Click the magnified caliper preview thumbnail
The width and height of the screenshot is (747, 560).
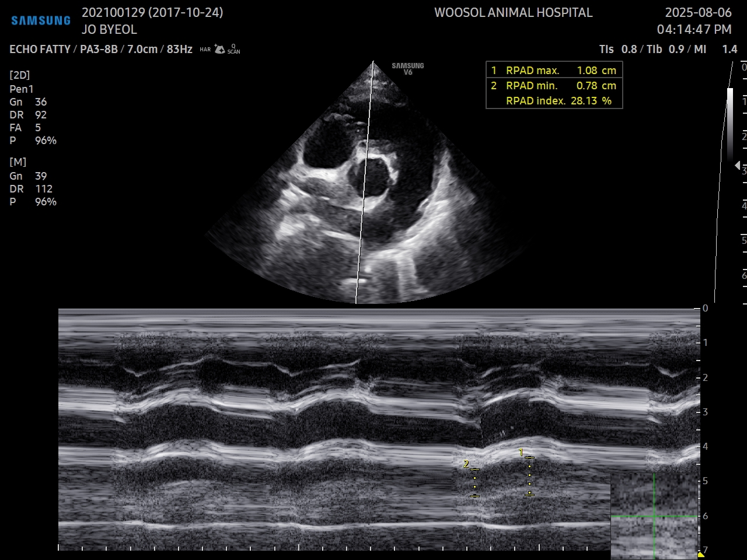pos(654,516)
